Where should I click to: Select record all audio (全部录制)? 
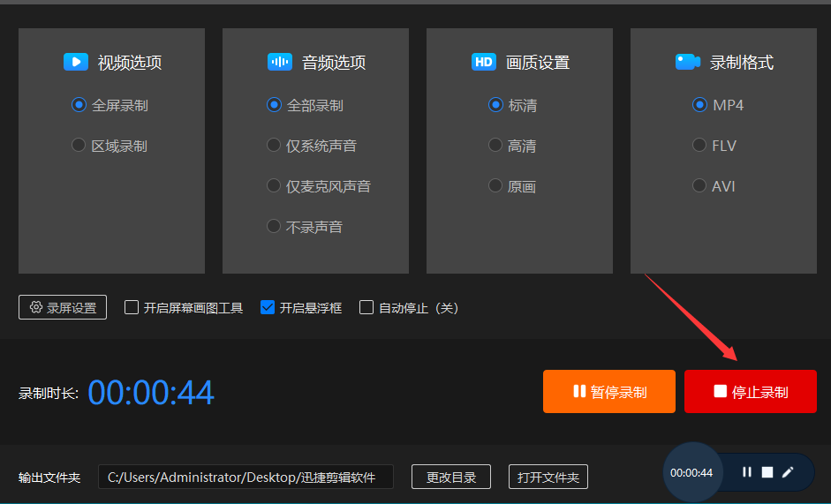[x=305, y=105]
